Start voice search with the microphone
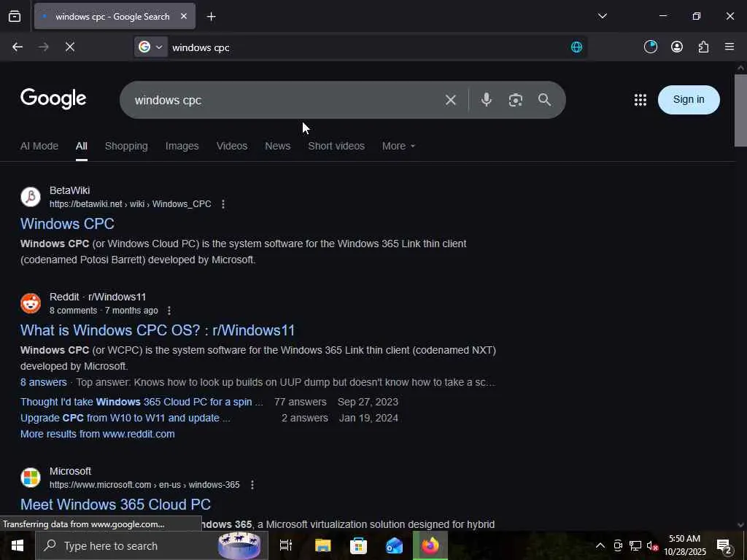Image resolution: width=747 pixels, height=560 pixels. 486,100
